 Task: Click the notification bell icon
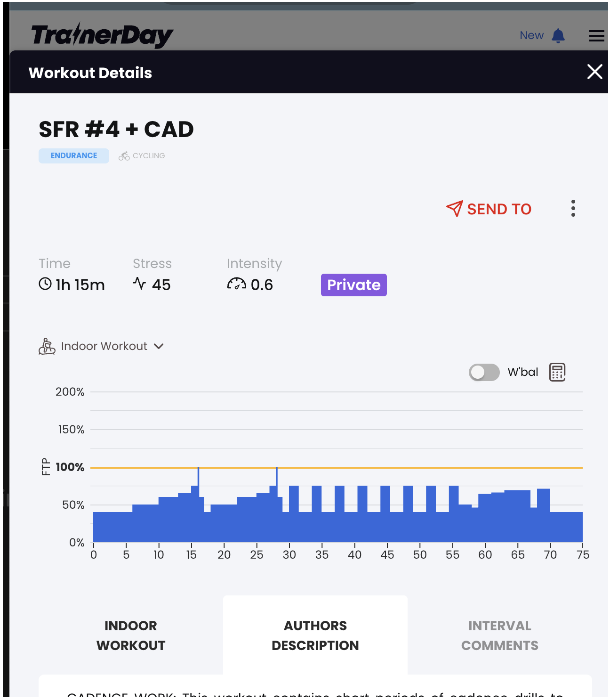tap(558, 36)
